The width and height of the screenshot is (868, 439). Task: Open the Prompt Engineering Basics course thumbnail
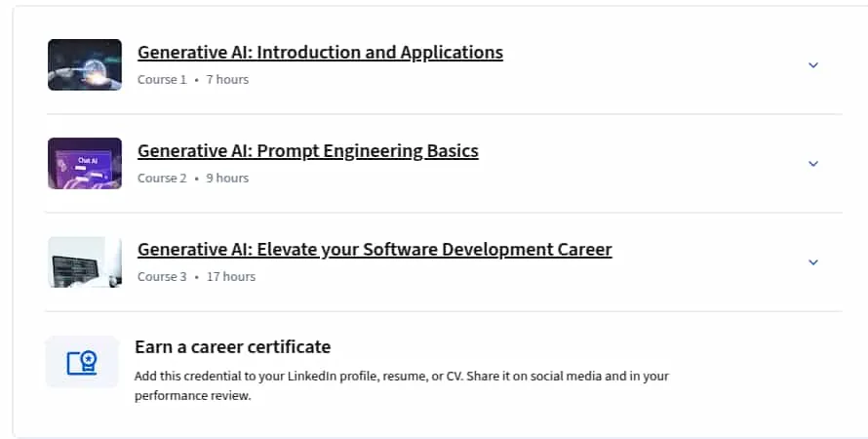85,163
